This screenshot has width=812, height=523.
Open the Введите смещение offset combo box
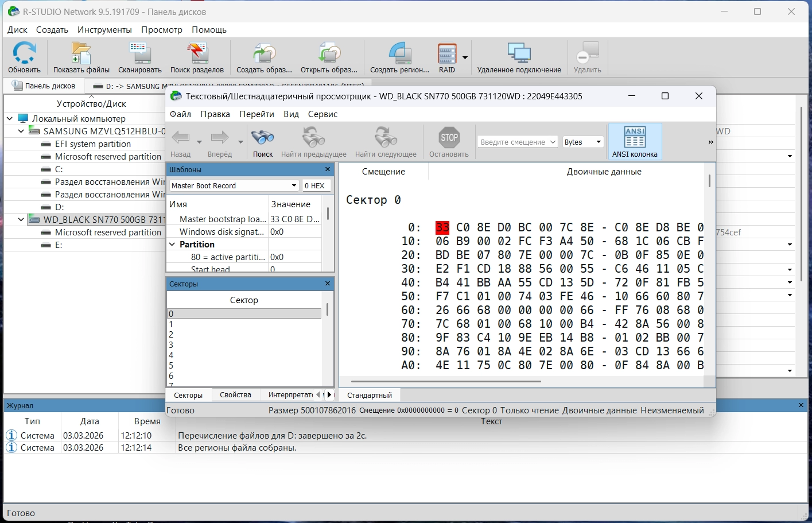[x=518, y=142]
